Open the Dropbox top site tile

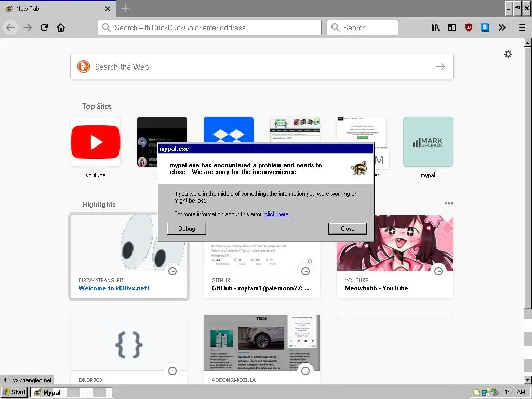click(229, 130)
